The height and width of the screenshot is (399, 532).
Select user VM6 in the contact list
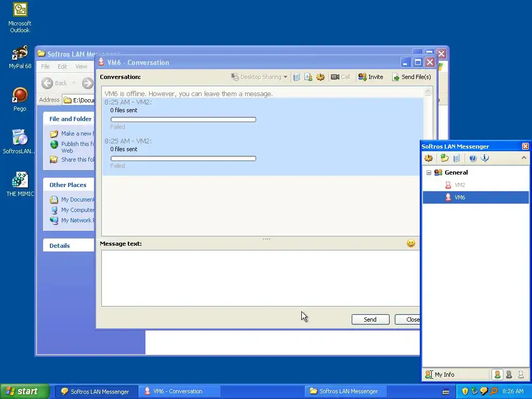pos(476,197)
